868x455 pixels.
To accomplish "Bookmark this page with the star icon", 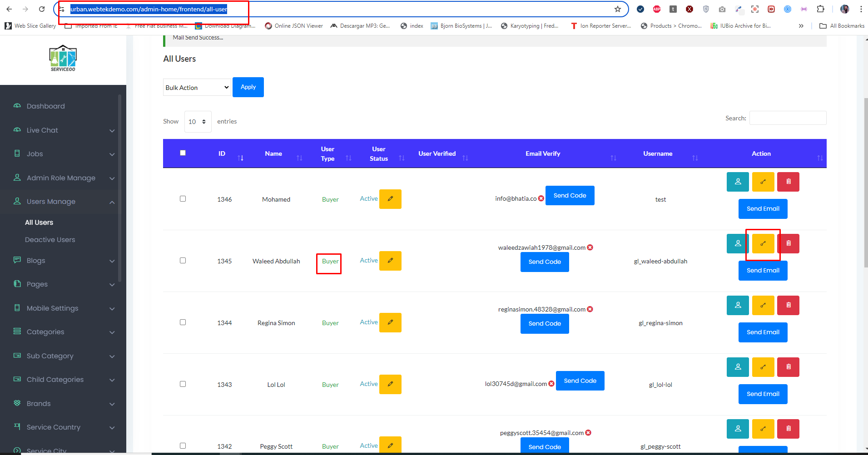I will 617,9.
